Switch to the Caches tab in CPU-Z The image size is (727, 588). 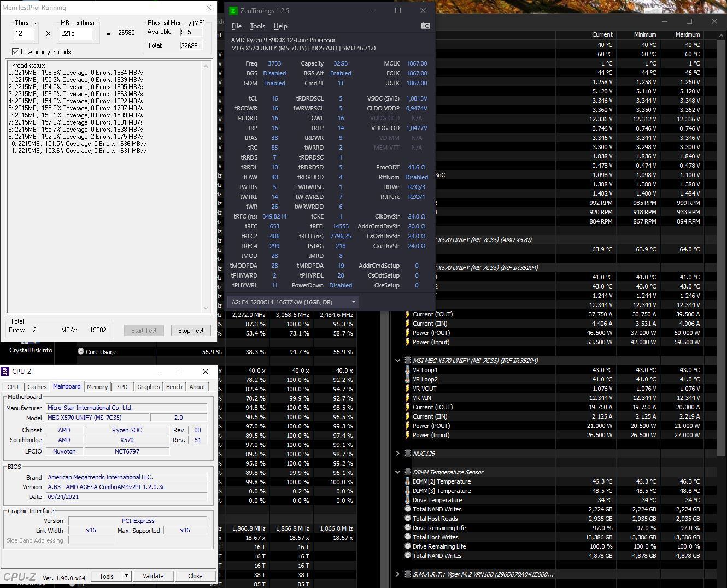[37, 387]
